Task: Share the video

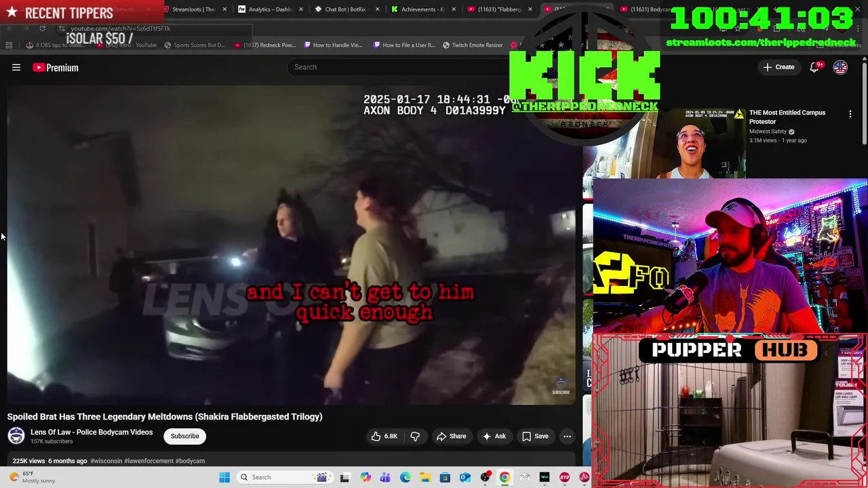Action: click(x=451, y=436)
